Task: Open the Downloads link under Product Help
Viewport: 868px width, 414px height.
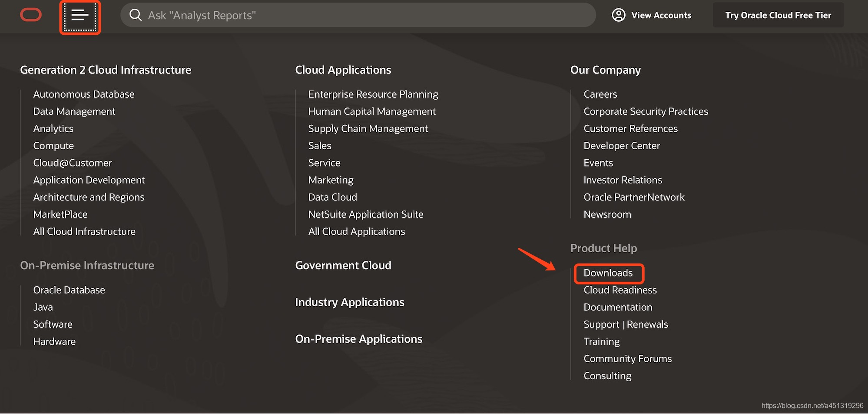Action: (608, 273)
